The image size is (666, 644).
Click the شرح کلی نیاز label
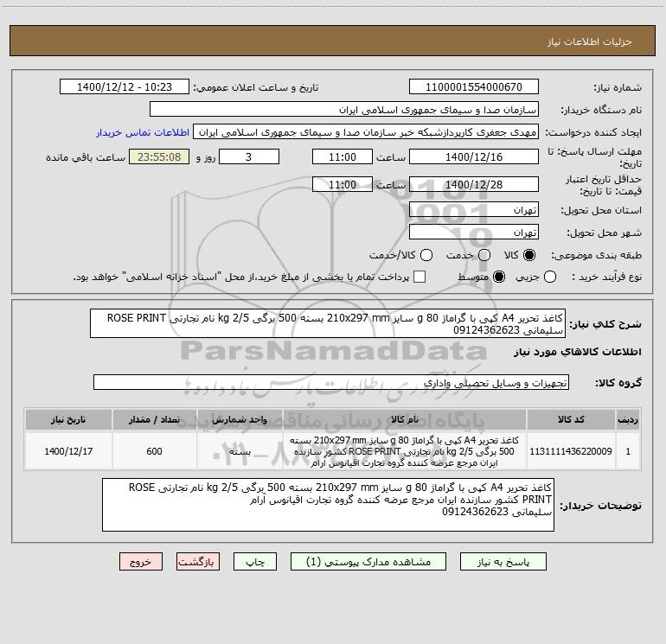click(605, 324)
